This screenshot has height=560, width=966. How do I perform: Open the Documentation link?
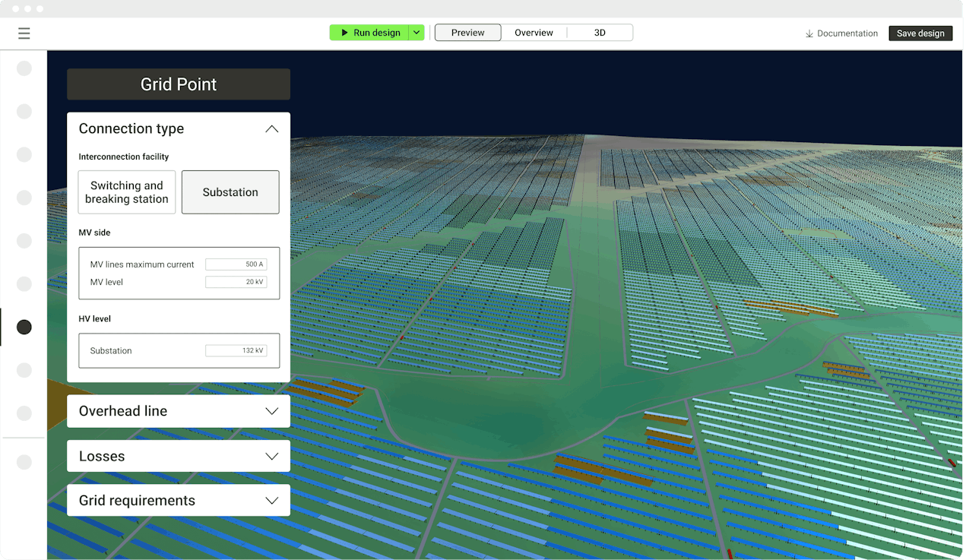pyautogui.click(x=847, y=33)
